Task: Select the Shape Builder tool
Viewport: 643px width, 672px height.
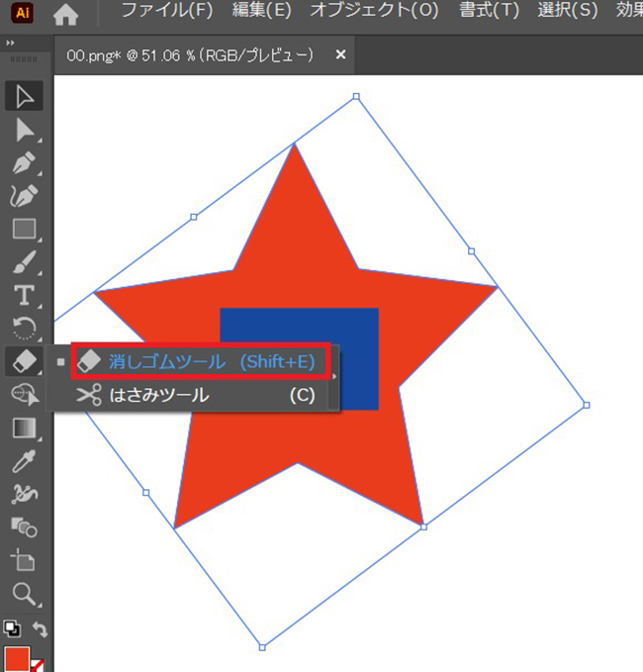Action: 24,395
